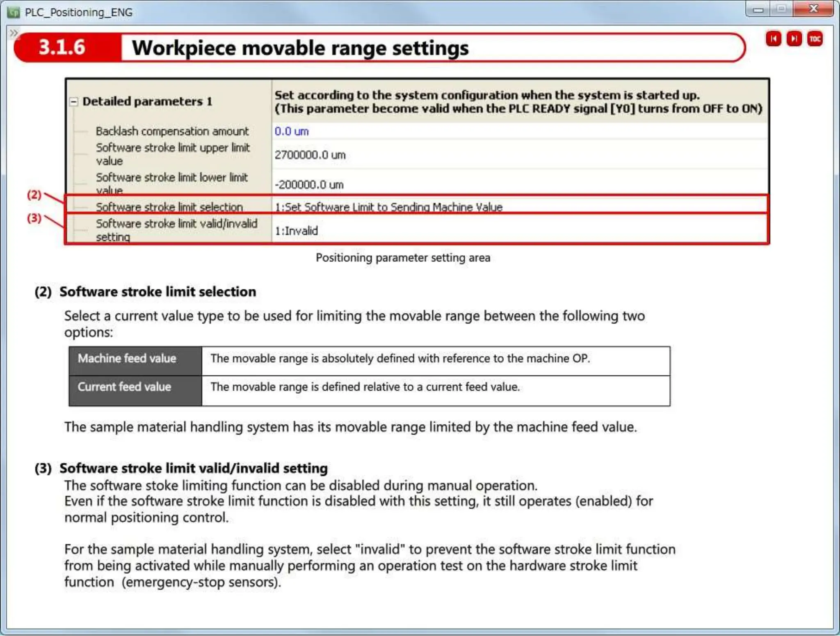Click the 0.0 um backlash value field
Image resolution: width=840 pixels, height=636 pixels.
pos(292,131)
